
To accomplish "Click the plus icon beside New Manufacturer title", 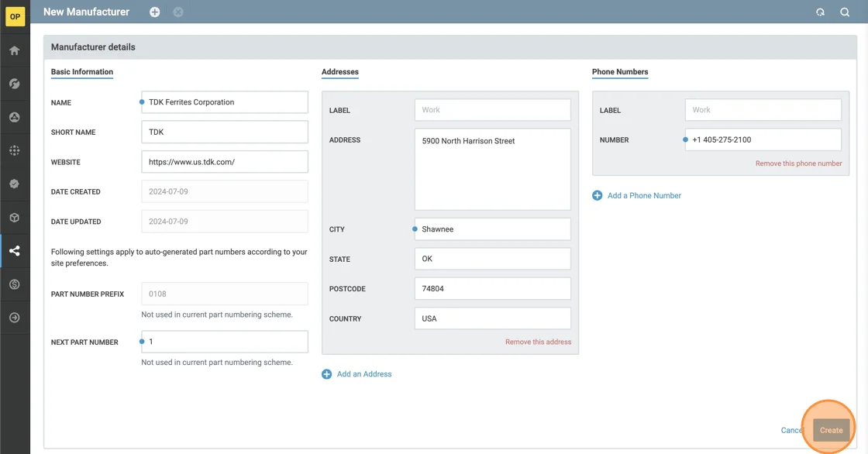I will (x=155, y=12).
